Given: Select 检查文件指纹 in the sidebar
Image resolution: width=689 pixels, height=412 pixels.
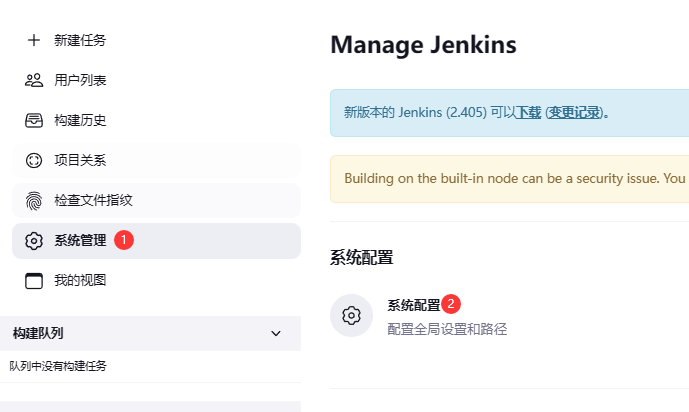Looking at the screenshot, I should [x=156, y=201].
